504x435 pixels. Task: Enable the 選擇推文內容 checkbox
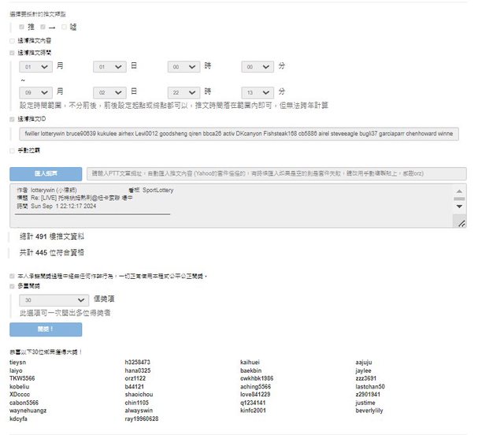point(12,39)
